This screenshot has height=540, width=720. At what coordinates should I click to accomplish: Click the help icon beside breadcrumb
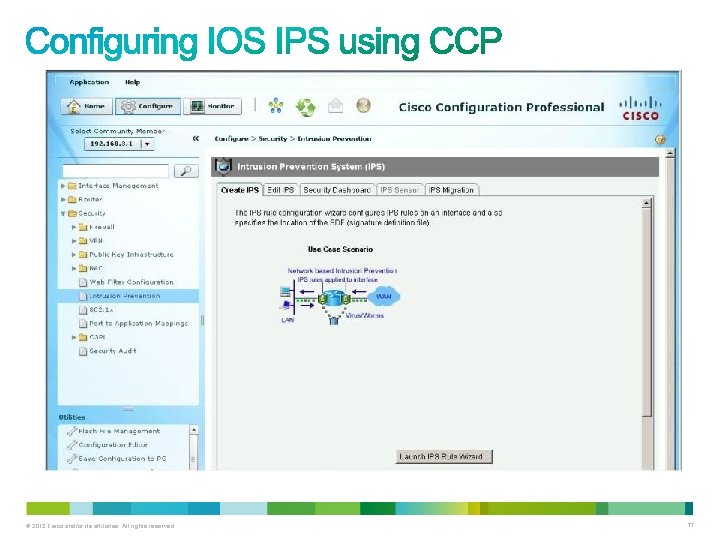(660, 140)
